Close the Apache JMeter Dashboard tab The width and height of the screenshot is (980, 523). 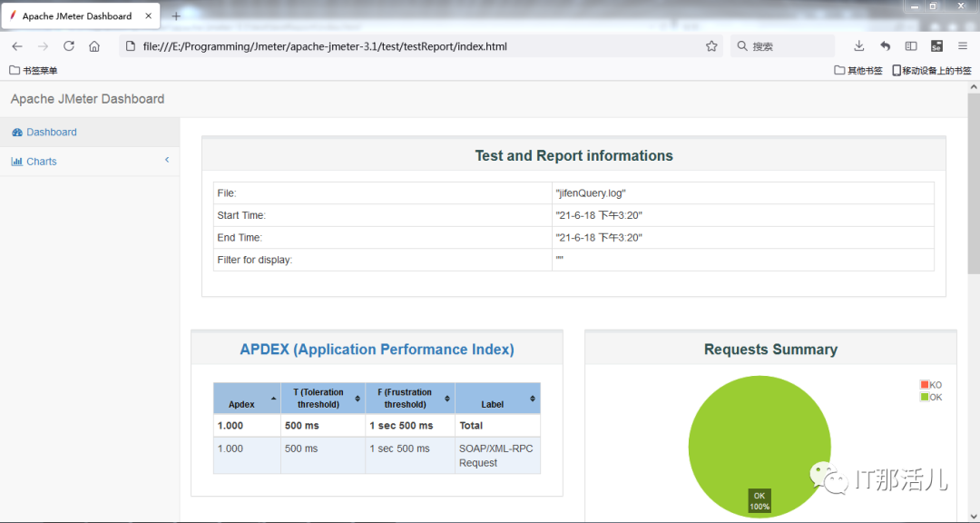(148, 16)
